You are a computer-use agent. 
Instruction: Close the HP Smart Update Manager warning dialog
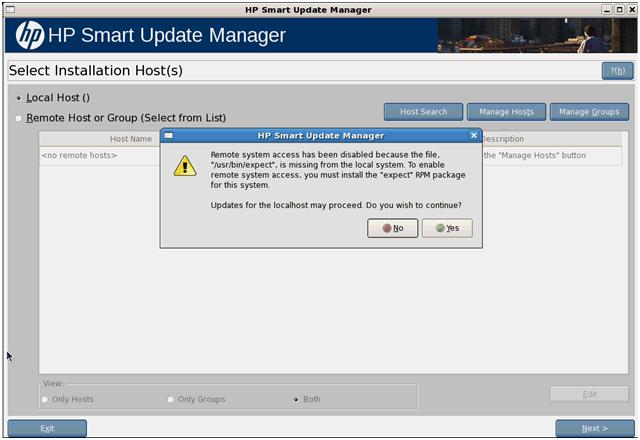tap(474, 134)
